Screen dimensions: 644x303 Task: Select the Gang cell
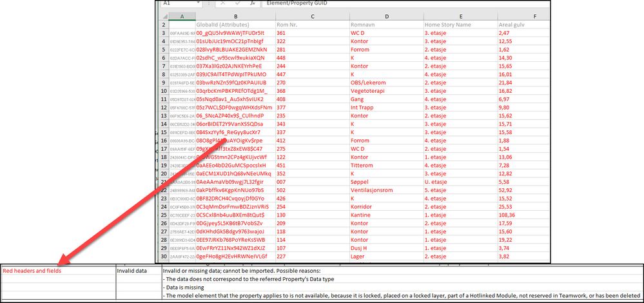click(x=387, y=99)
